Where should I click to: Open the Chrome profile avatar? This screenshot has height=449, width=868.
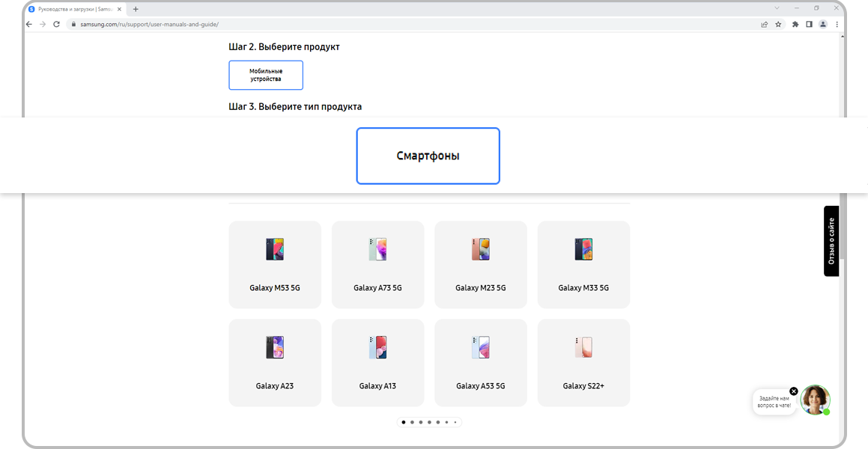pos(823,25)
